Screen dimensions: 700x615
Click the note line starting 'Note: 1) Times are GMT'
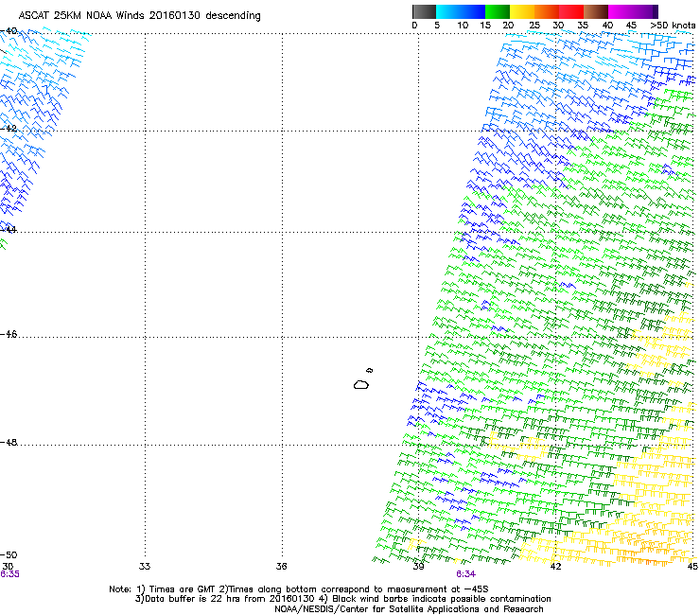299,589
